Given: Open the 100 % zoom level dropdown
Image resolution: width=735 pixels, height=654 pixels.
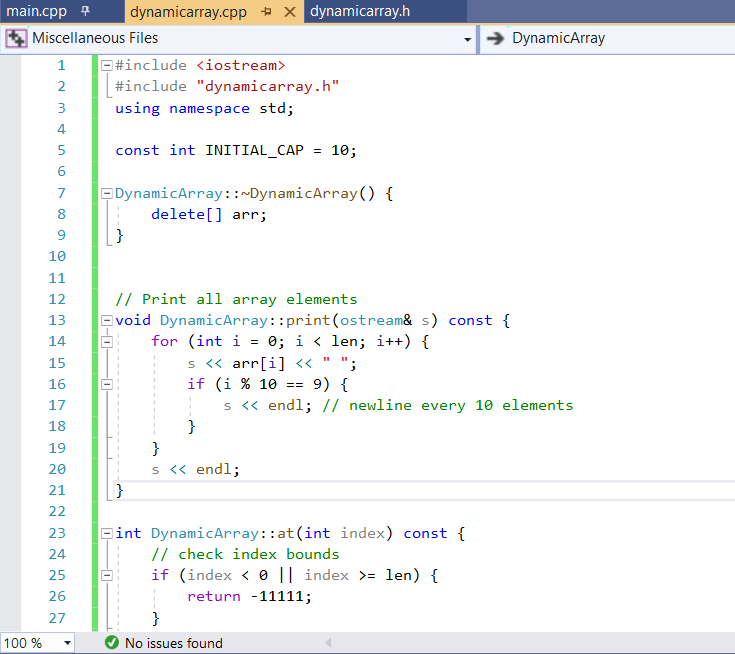Looking at the screenshot, I should 68,643.
